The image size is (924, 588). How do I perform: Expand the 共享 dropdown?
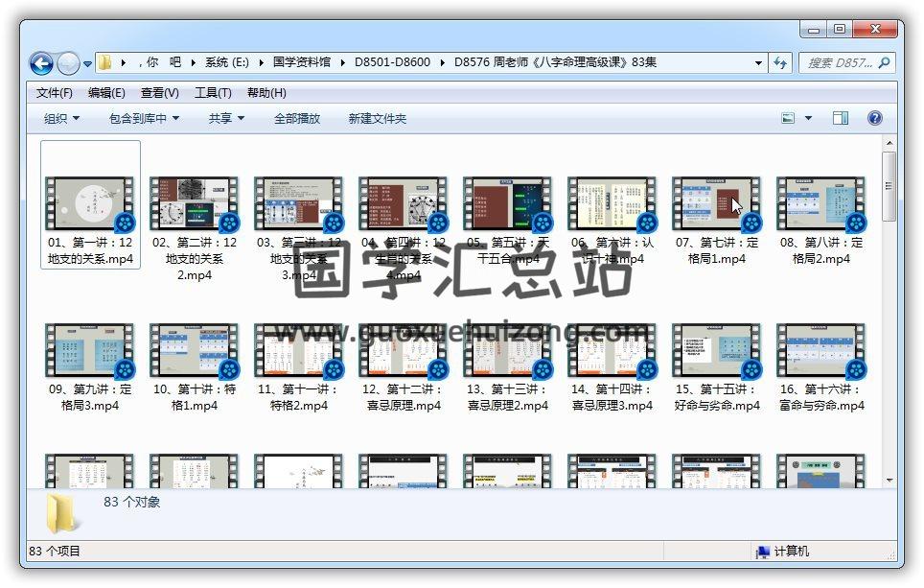click(x=226, y=118)
